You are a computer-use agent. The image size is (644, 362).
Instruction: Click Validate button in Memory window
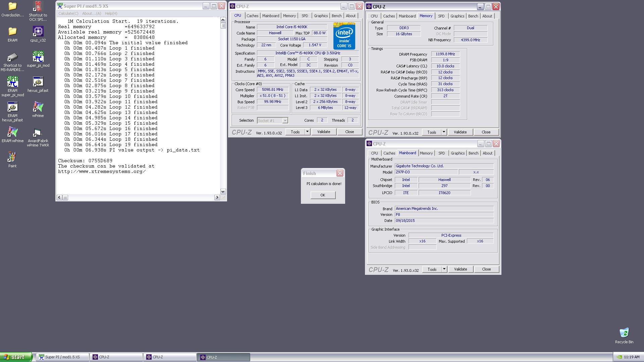[460, 132]
